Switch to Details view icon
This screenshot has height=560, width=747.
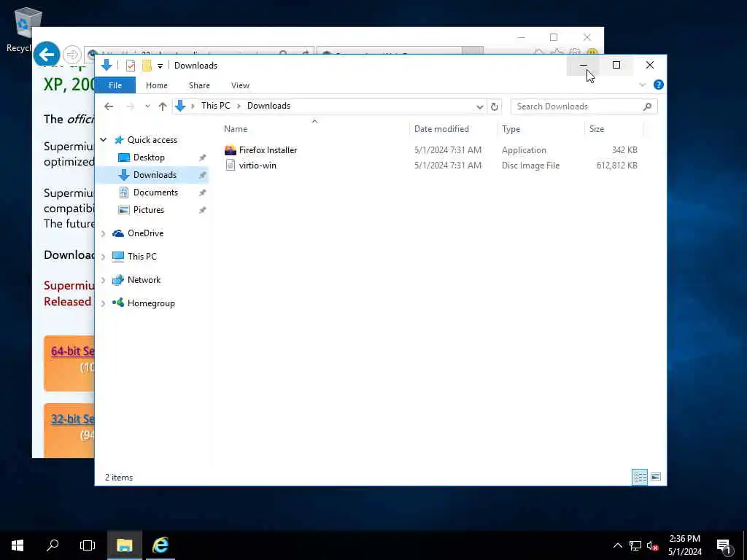[640, 477]
